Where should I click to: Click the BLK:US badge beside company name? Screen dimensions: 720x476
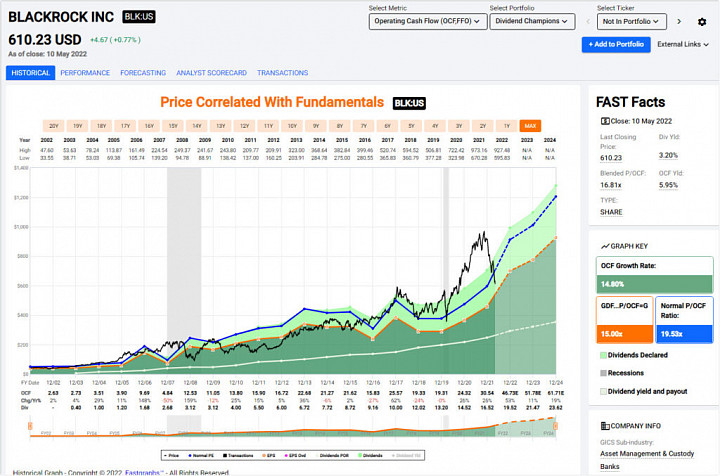pyautogui.click(x=139, y=17)
